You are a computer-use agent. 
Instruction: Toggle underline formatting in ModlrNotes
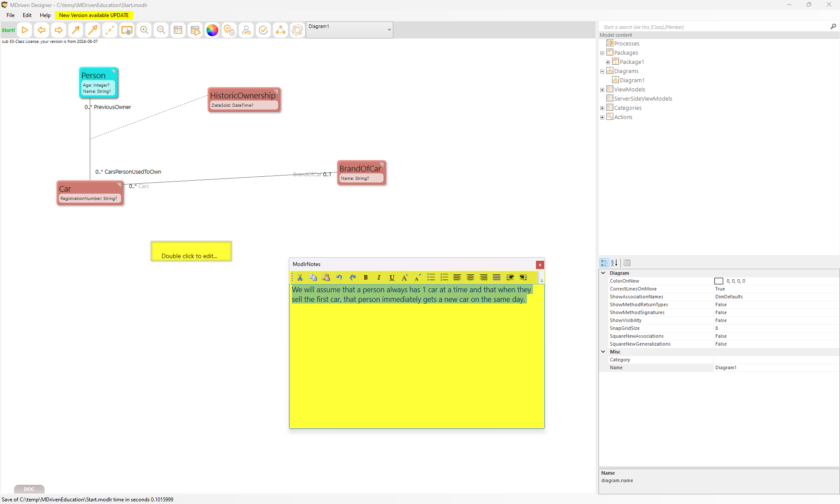pyautogui.click(x=392, y=277)
